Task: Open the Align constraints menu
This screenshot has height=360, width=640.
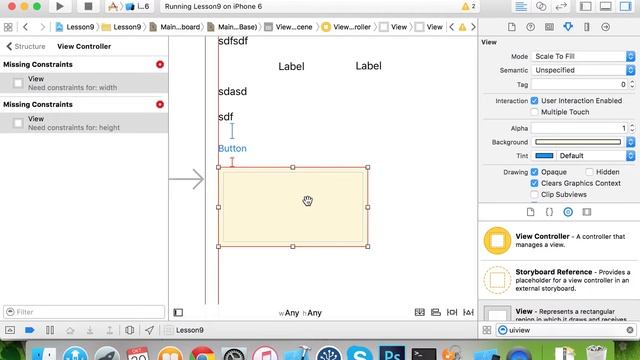Action: coord(436,312)
